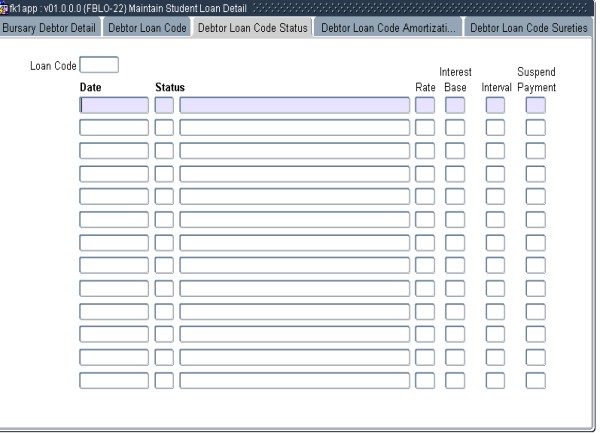
Task: Click the first row Interval field
Action: pos(495,104)
